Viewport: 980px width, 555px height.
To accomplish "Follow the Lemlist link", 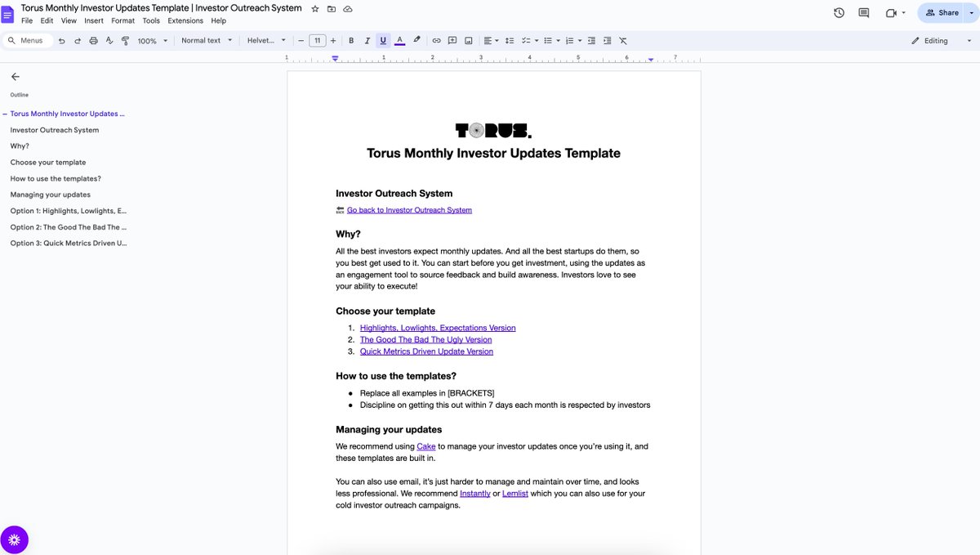I will pos(515,494).
